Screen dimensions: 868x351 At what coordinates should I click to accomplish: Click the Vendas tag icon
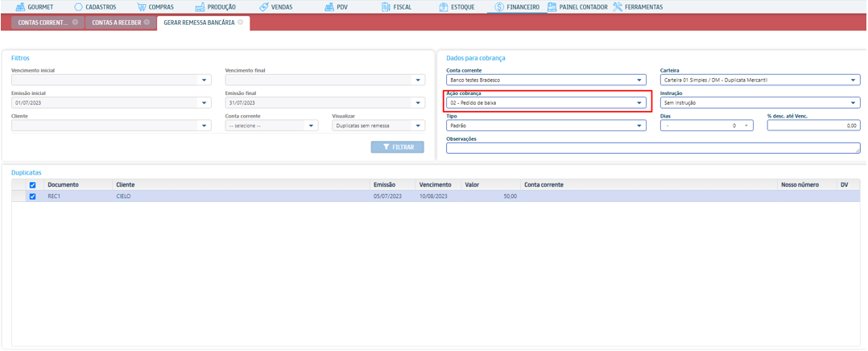click(x=263, y=7)
